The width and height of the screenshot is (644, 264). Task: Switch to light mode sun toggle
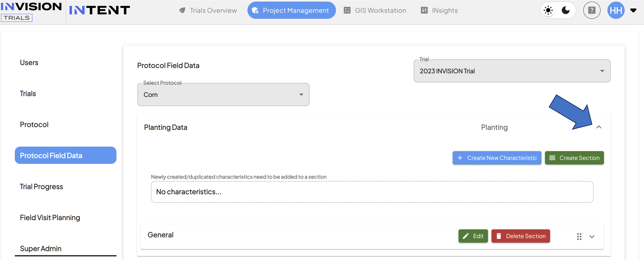coord(548,10)
